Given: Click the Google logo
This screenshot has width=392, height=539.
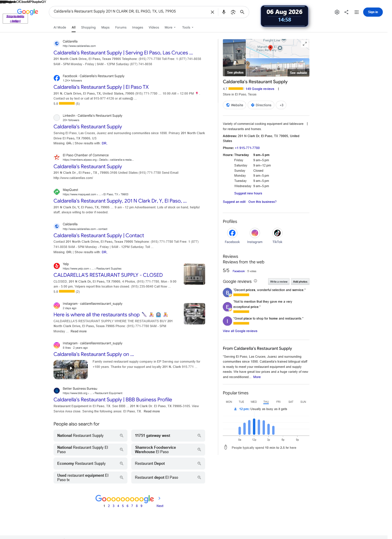Looking at the screenshot, I should pyautogui.click(x=28, y=12).
